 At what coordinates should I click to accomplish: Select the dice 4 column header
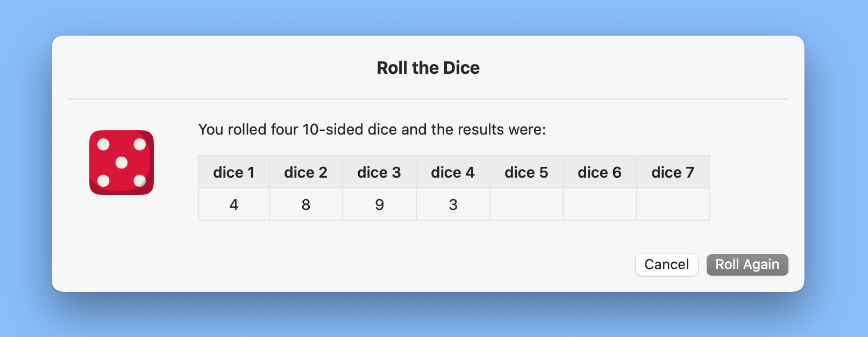(x=453, y=172)
